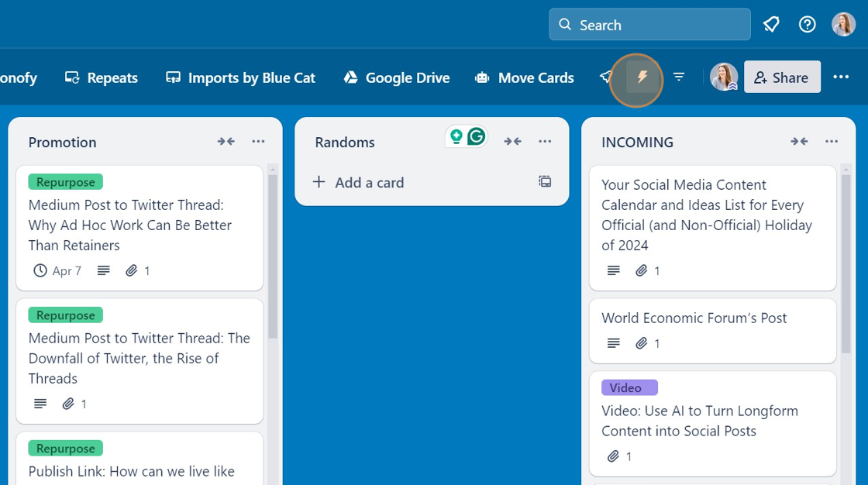Open the help question mark menu
The width and height of the screenshot is (868, 485).
807,24
